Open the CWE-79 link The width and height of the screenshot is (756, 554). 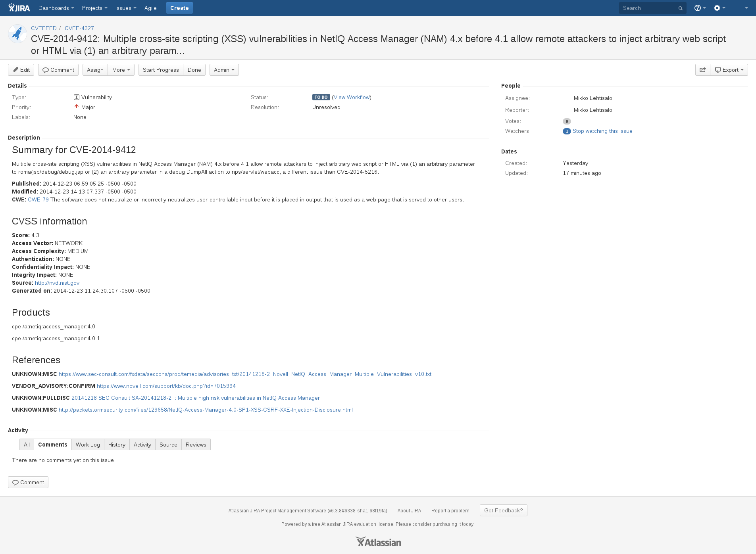38,199
